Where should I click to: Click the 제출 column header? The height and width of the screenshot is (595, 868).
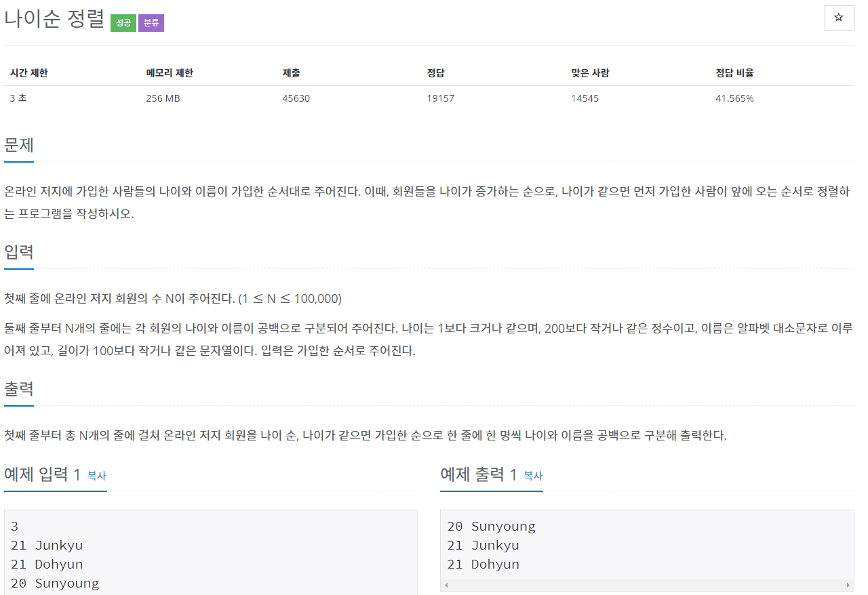(x=291, y=73)
